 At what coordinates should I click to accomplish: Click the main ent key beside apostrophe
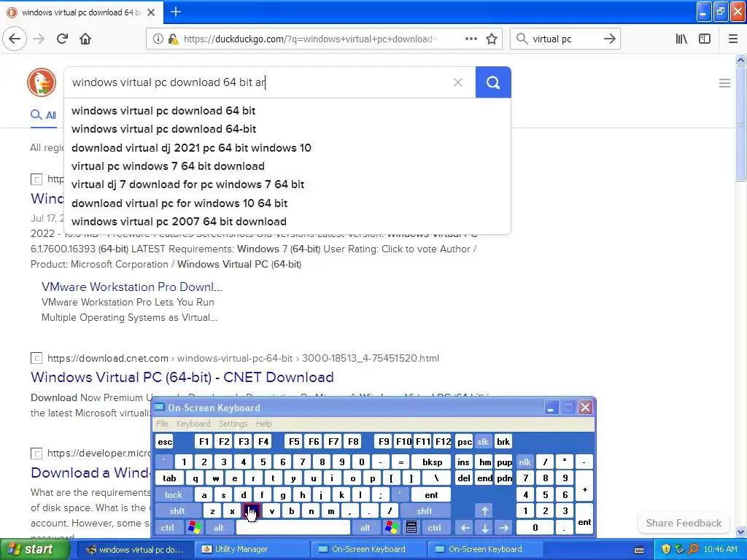tap(431, 495)
